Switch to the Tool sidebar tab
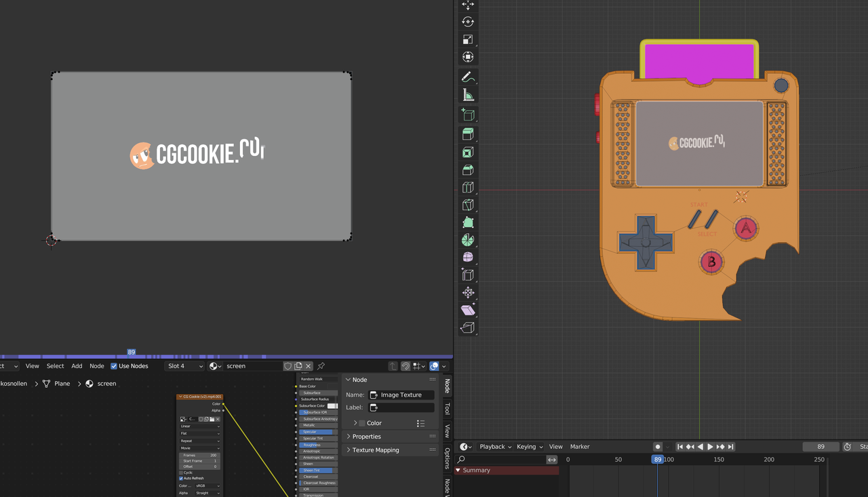This screenshot has width=868, height=497. pos(447,409)
